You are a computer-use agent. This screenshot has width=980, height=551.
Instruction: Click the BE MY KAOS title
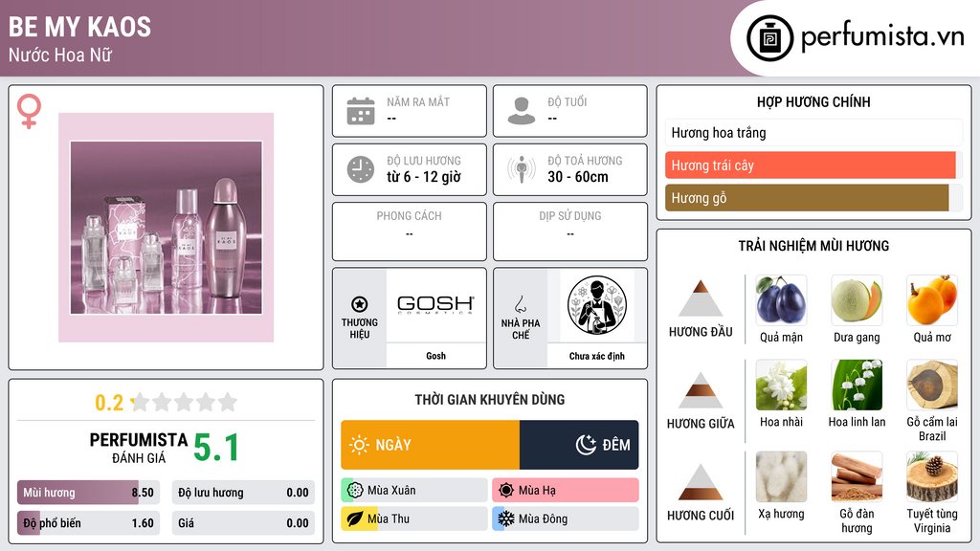click(x=80, y=27)
